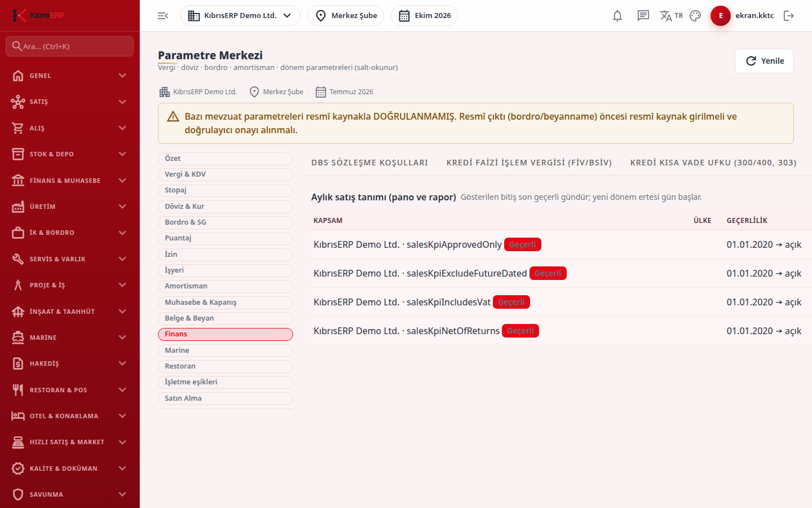Select the Amortisman category
This screenshot has height=508, width=812.
[226, 286]
